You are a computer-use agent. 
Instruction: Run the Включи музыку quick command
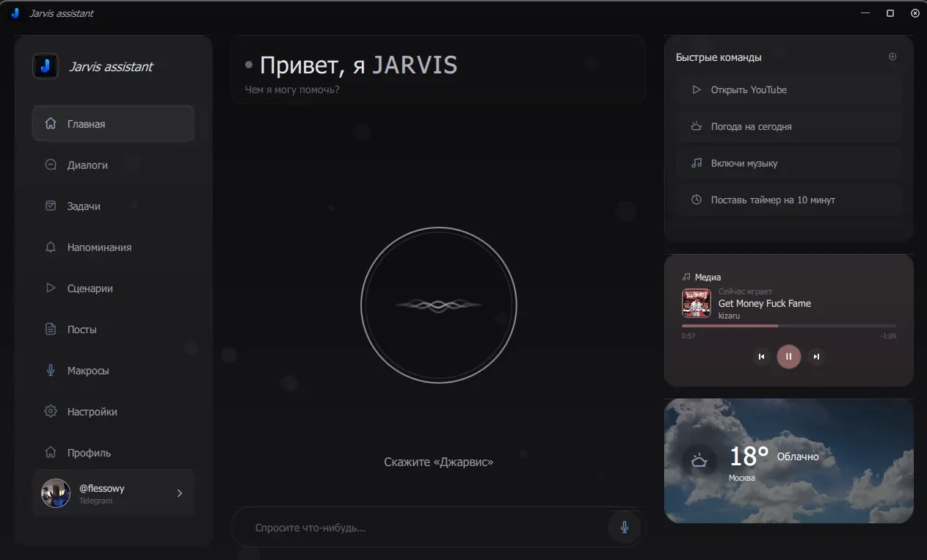point(789,163)
